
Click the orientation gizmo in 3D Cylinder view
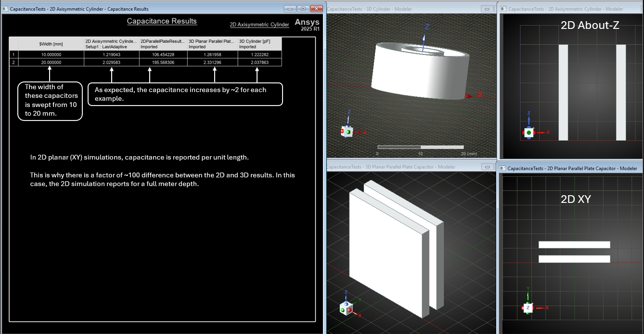coord(347,131)
